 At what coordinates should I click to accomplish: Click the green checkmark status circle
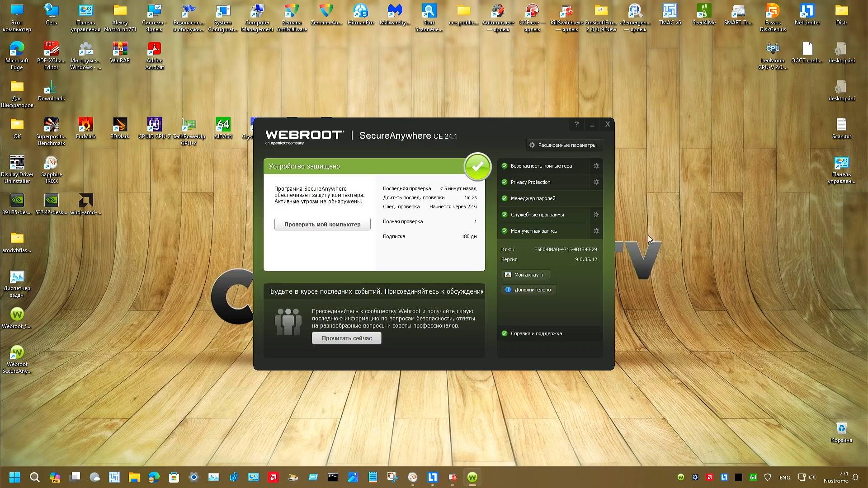[x=477, y=167]
